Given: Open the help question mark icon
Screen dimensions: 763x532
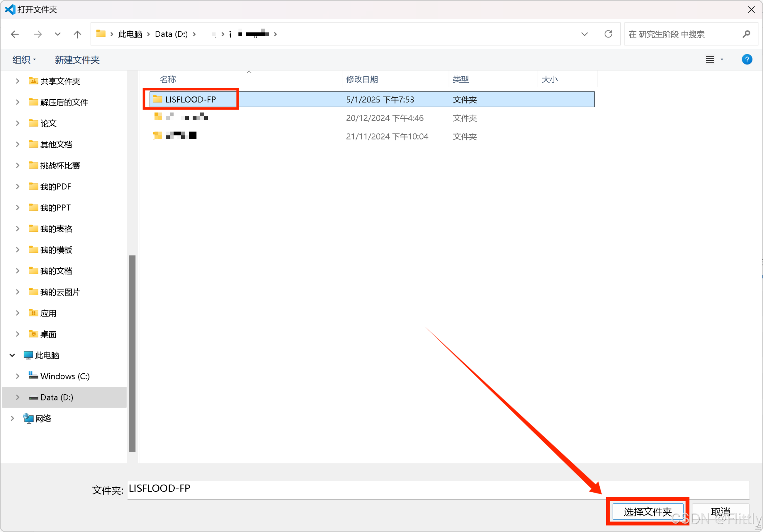Looking at the screenshot, I should coord(747,59).
